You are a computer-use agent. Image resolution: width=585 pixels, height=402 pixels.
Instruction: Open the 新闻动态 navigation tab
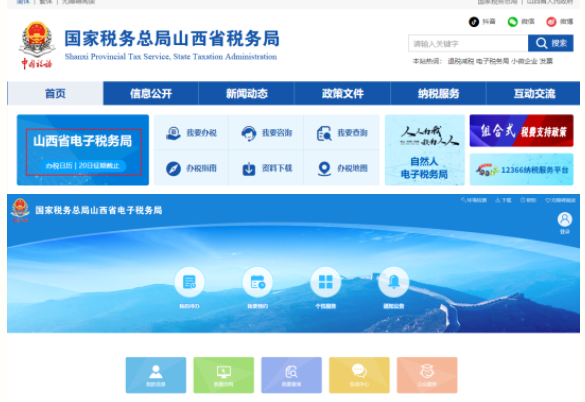247,93
